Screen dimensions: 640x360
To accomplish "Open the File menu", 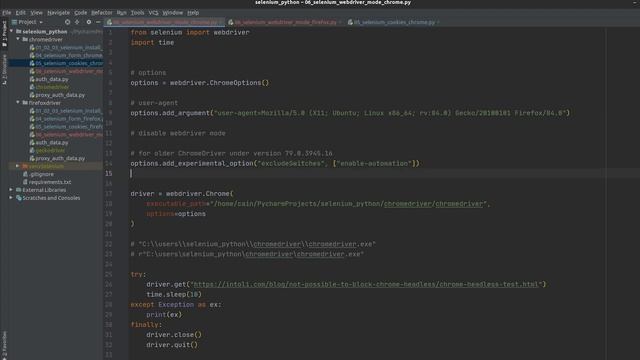I will 7,13.
